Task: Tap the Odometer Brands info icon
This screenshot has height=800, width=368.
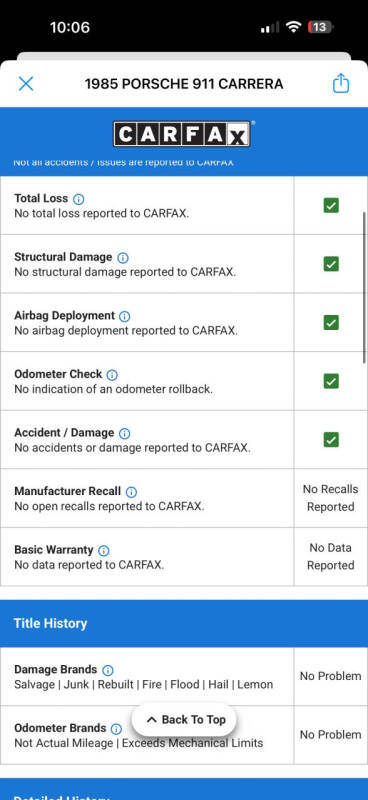Action: 116,729
